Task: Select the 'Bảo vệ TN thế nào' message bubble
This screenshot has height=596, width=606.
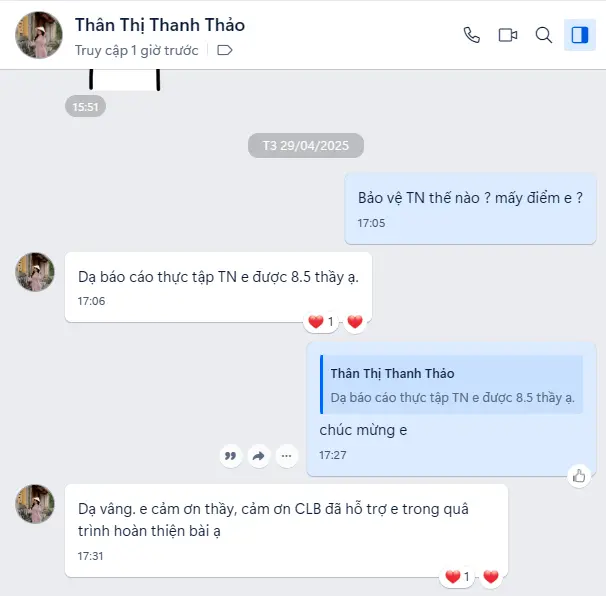Action: (470, 209)
